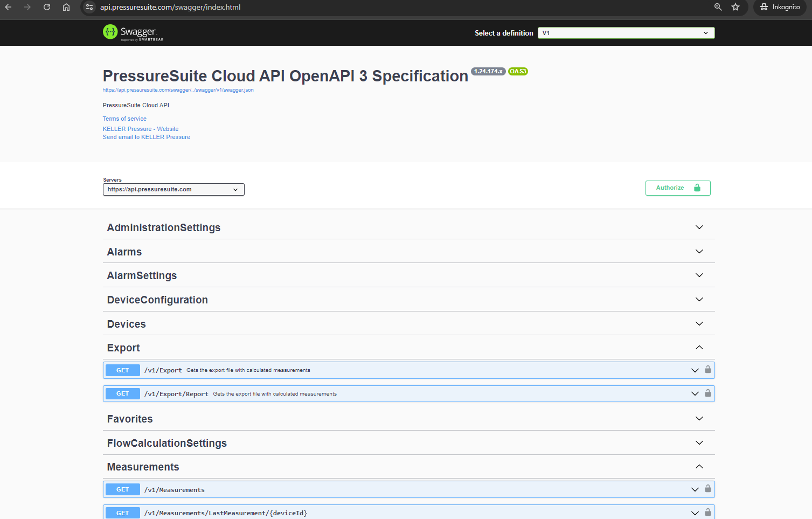Image resolution: width=812 pixels, height=519 pixels.
Task: Expand the GET /v1/Export/Report operation chevron
Action: [695, 394]
